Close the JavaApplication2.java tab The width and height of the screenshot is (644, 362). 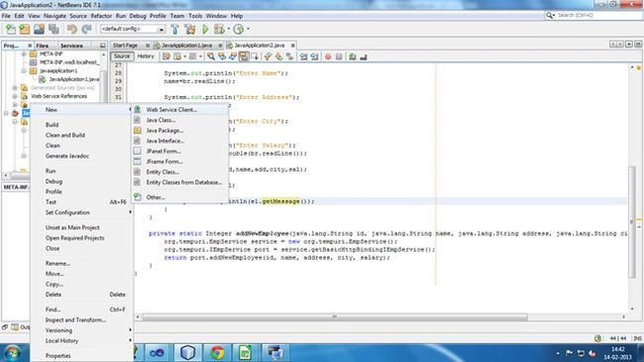coord(293,46)
